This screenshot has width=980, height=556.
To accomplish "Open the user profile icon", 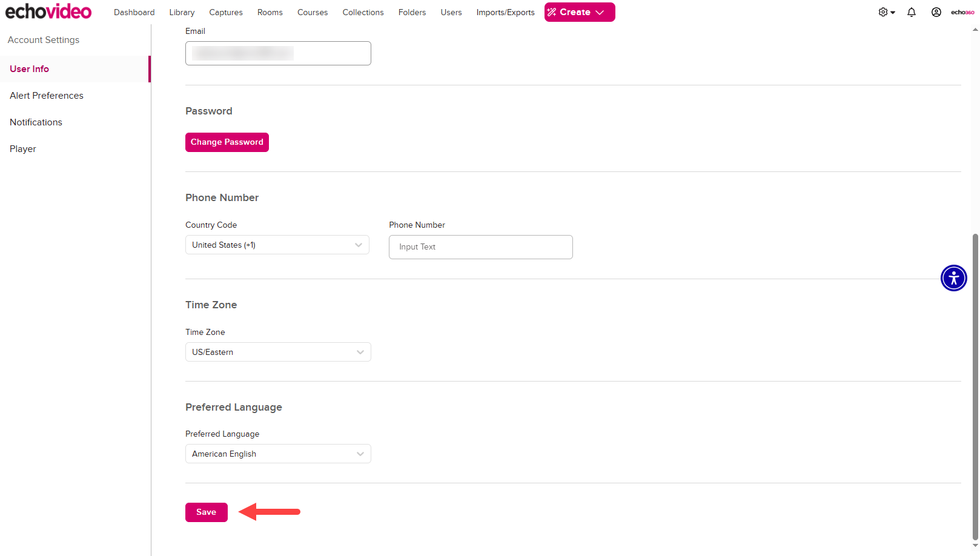I will 936,12.
